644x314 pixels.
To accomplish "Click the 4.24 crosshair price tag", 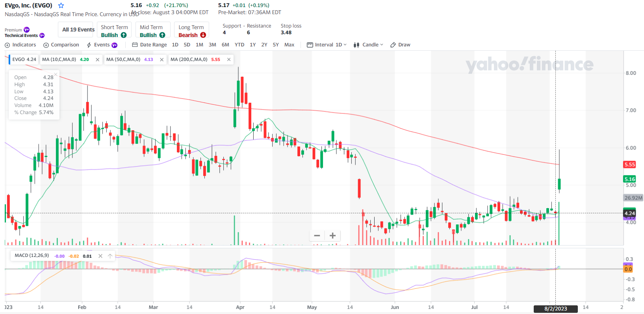I will [x=629, y=213].
